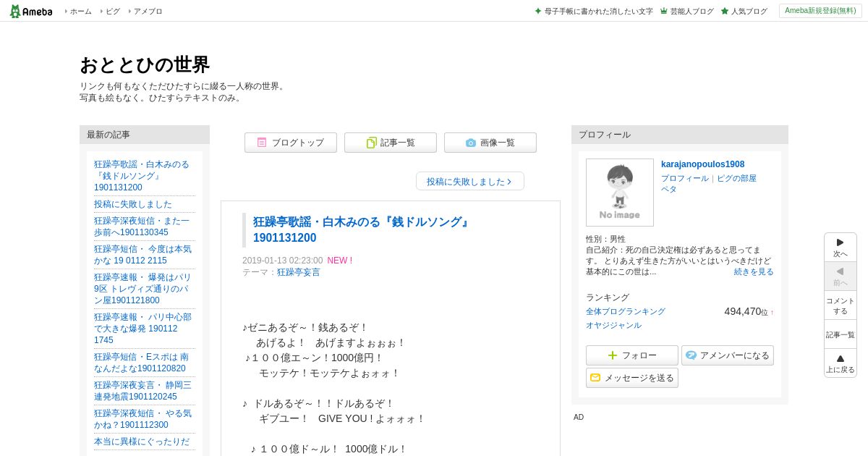Image resolution: width=868 pixels, height=456 pixels.
Task: Click the 芸能人ブログ crown icon
Action: click(663, 11)
